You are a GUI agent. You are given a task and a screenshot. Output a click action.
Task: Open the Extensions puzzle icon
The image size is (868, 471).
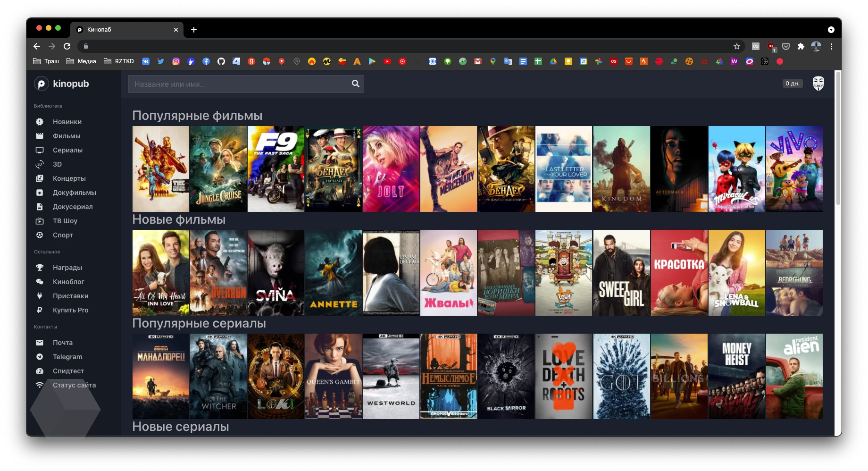tap(801, 46)
